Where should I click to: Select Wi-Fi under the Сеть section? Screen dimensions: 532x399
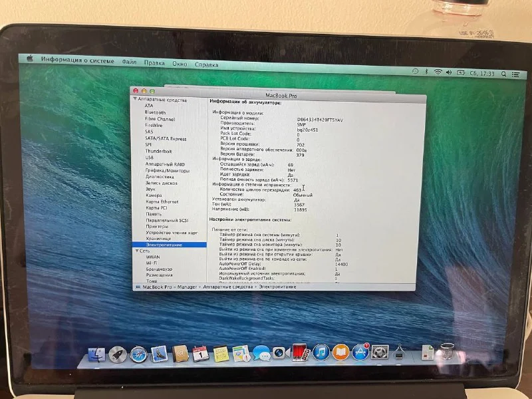point(151,263)
